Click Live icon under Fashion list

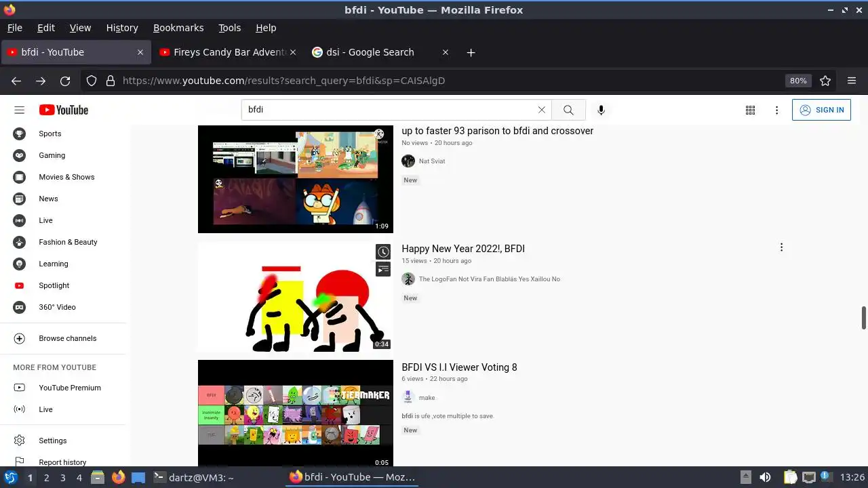20,220
